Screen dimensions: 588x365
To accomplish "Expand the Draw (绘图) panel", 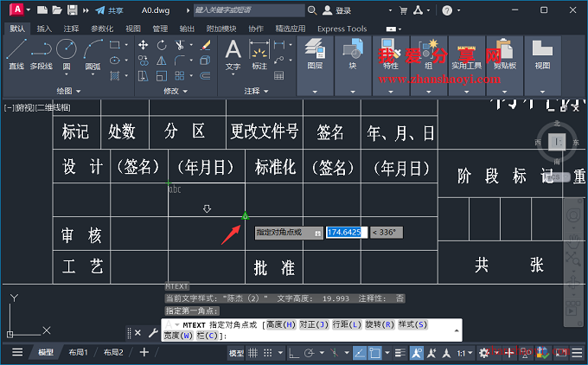I will 68,91.
